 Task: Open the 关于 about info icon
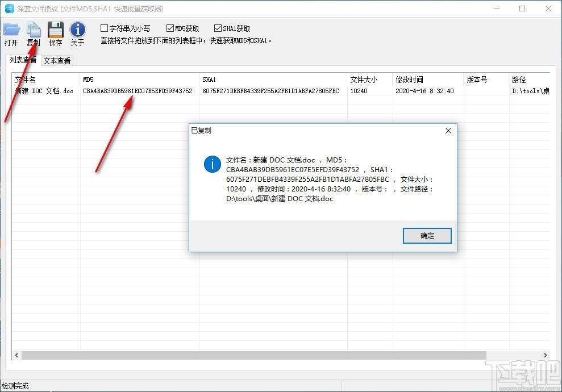pyautogui.click(x=77, y=34)
